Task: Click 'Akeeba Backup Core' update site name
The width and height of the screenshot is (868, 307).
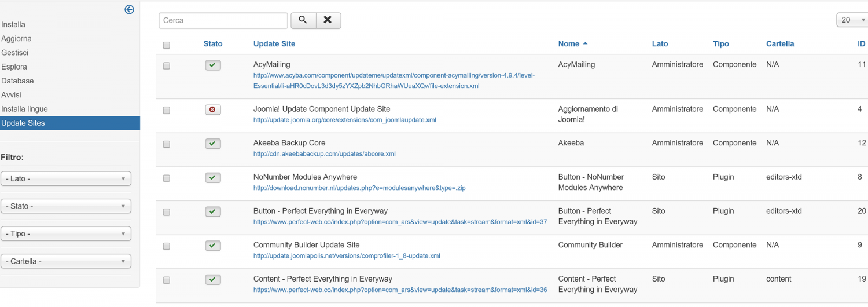Action: [289, 143]
